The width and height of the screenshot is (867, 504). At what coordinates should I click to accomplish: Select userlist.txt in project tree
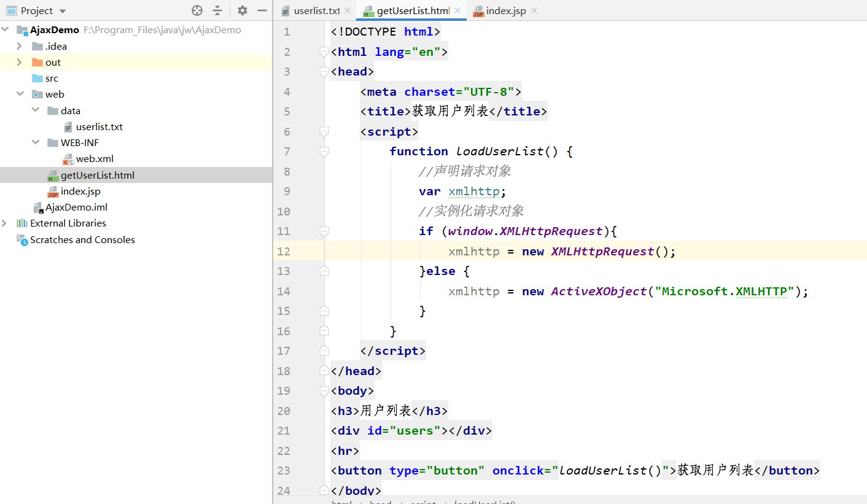(x=99, y=126)
